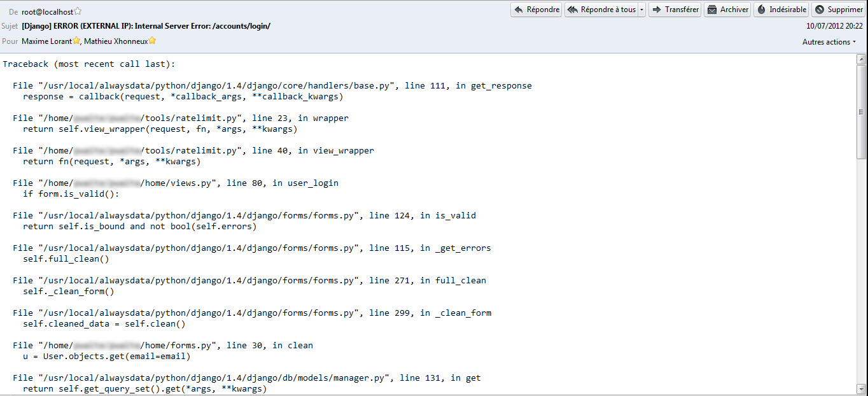The width and height of the screenshot is (868, 396).
Task: Click the Transférer button label
Action: [682, 10]
